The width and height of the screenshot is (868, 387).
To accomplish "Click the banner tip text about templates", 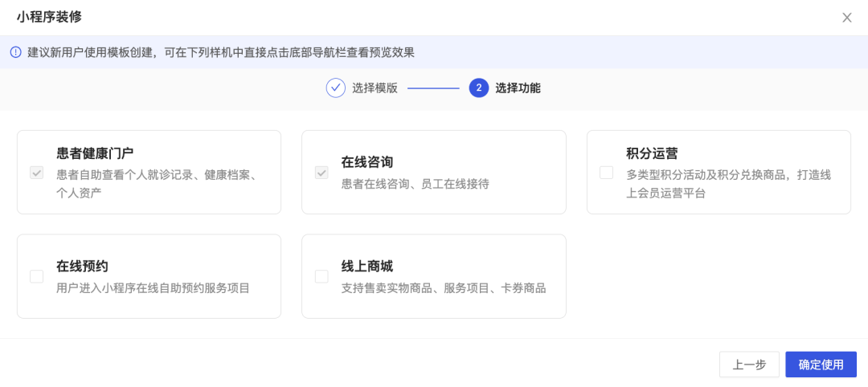I will coord(222,52).
